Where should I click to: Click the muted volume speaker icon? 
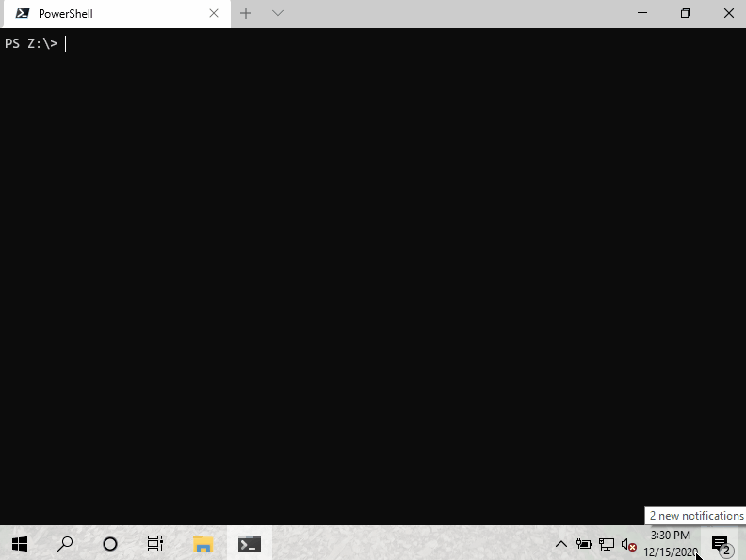pyautogui.click(x=628, y=544)
